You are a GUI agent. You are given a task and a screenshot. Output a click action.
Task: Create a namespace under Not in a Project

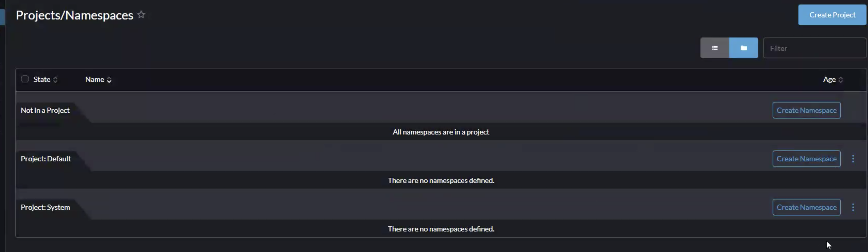(x=806, y=110)
